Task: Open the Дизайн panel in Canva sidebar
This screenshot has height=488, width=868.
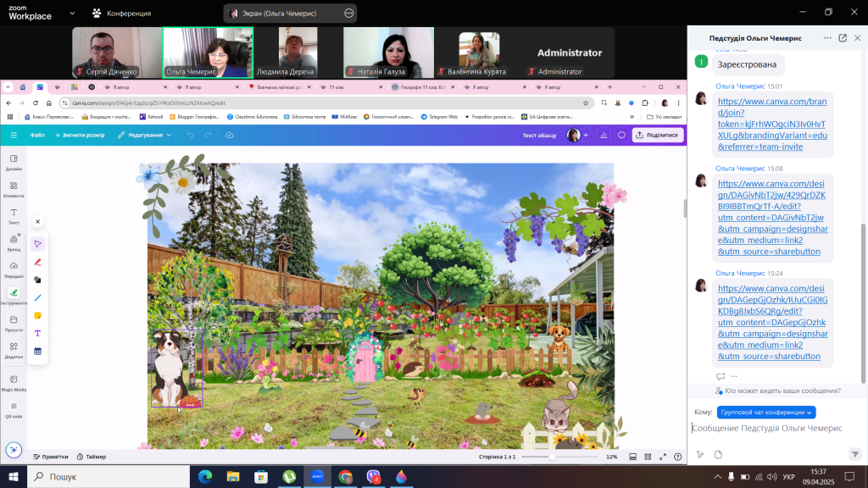Action: tap(14, 162)
